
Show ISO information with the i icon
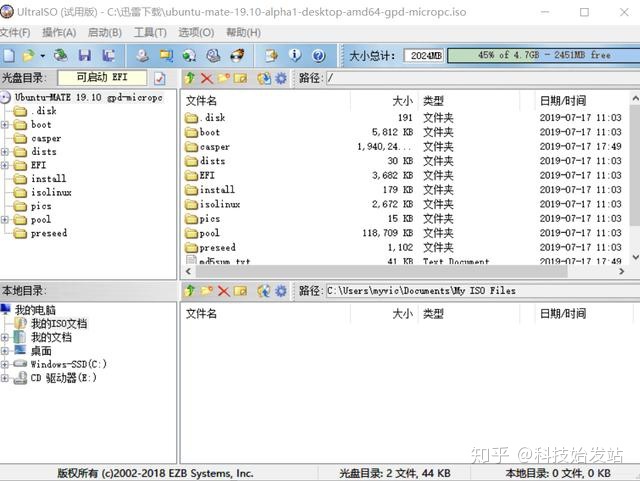295,56
